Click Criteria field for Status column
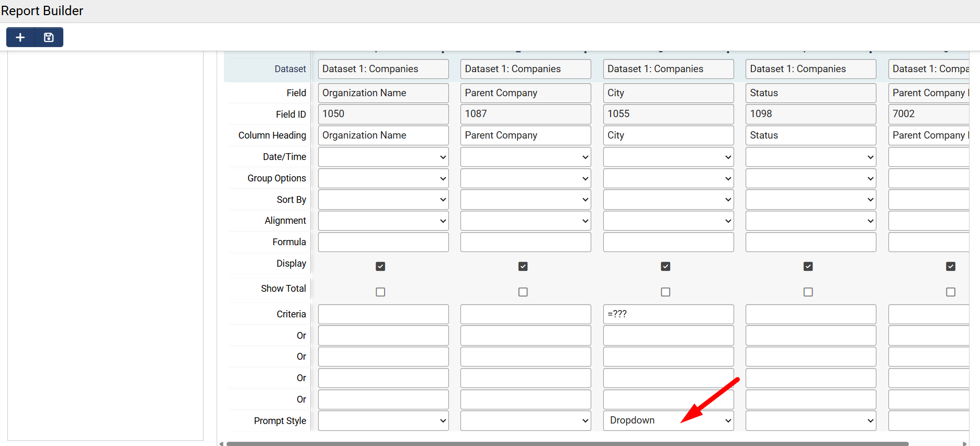Image resolution: width=980 pixels, height=446 pixels. (x=810, y=314)
